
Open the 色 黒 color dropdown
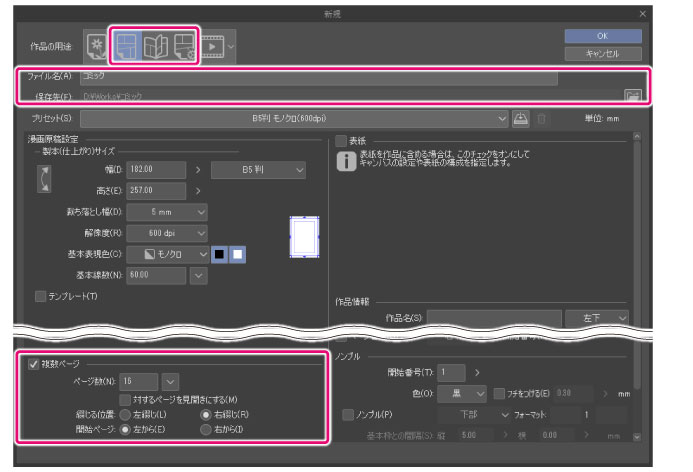[462, 393]
